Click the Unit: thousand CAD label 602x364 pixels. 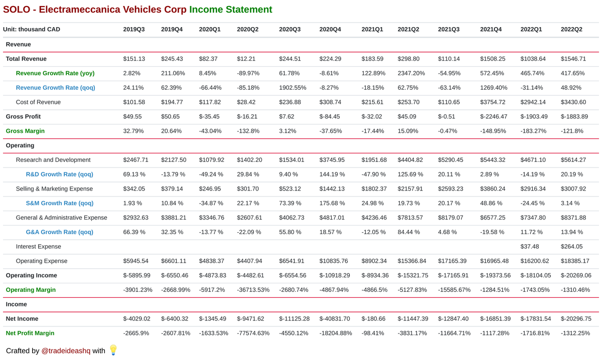pos(32,30)
